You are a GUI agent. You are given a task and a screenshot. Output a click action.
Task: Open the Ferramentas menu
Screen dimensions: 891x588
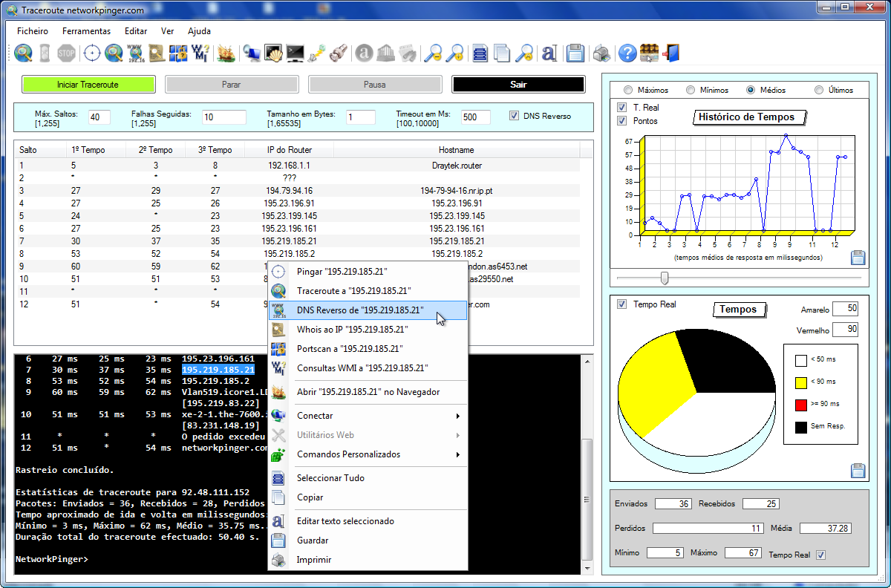(x=87, y=31)
